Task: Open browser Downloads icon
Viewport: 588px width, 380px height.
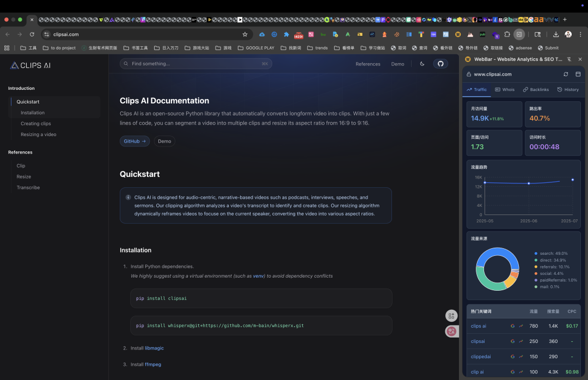Action: point(556,34)
